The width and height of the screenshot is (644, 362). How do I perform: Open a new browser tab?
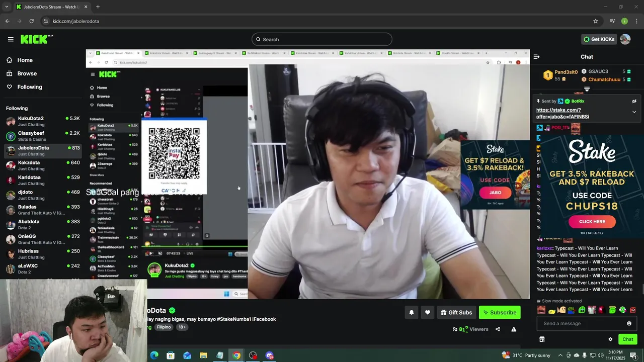click(98, 7)
